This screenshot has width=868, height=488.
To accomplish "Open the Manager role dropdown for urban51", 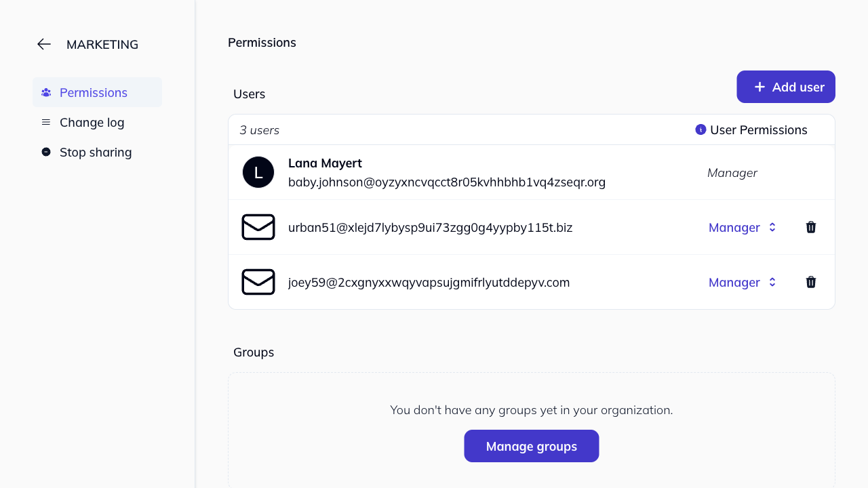I will point(742,227).
